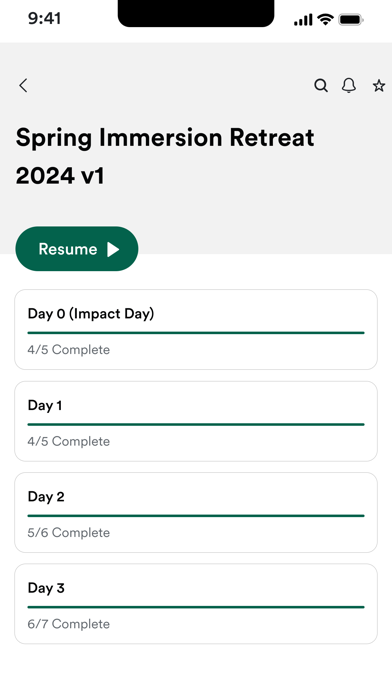The image size is (392, 696).
Task: Click the Resume button
Action: click(x=77, y=249)
